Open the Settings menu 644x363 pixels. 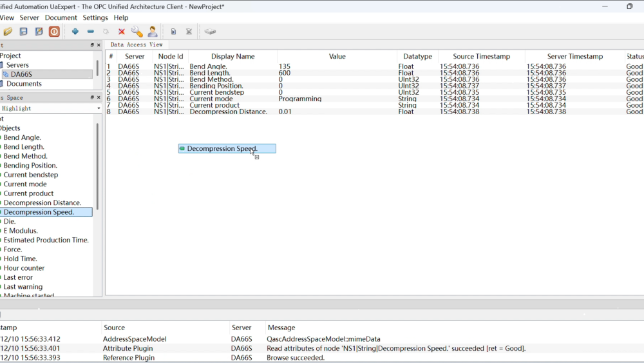point(95,17)
